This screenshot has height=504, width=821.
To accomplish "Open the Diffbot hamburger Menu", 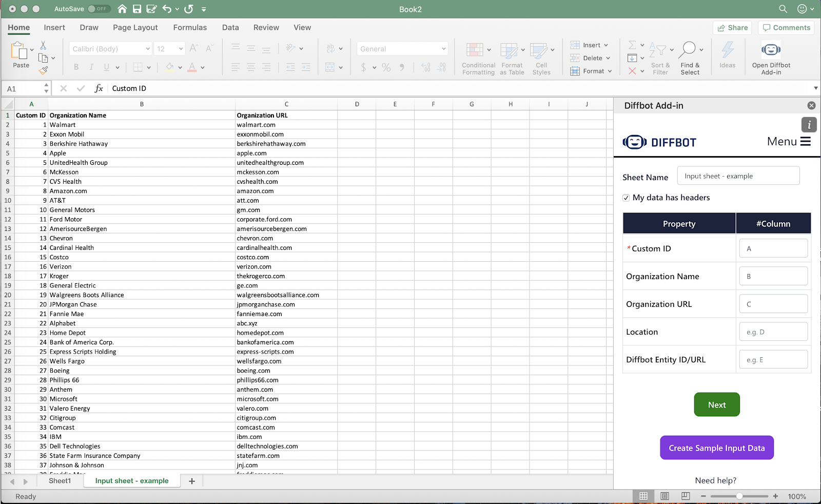I will (789, 141).
